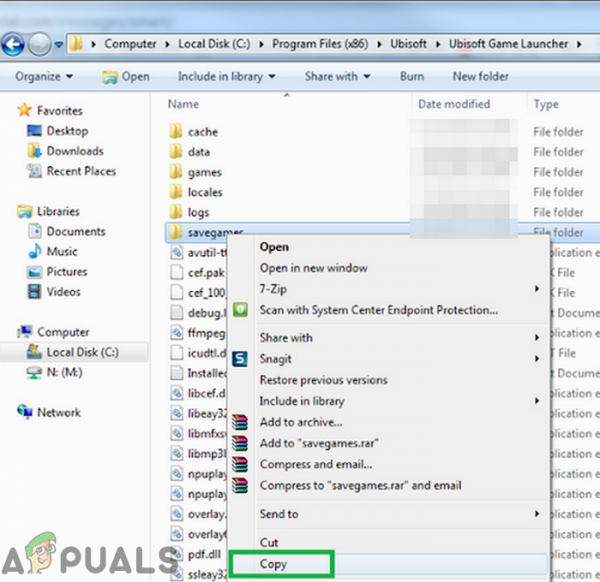
Task: Click the System Center Endpoint Protection shield icon
Action: click(240, 310)
